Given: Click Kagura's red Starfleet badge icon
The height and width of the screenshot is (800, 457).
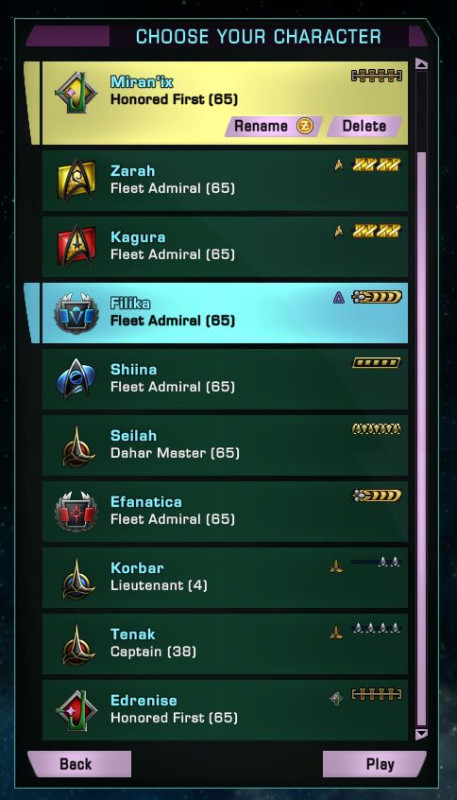Looking at the screenshot, I should [76, 246].
